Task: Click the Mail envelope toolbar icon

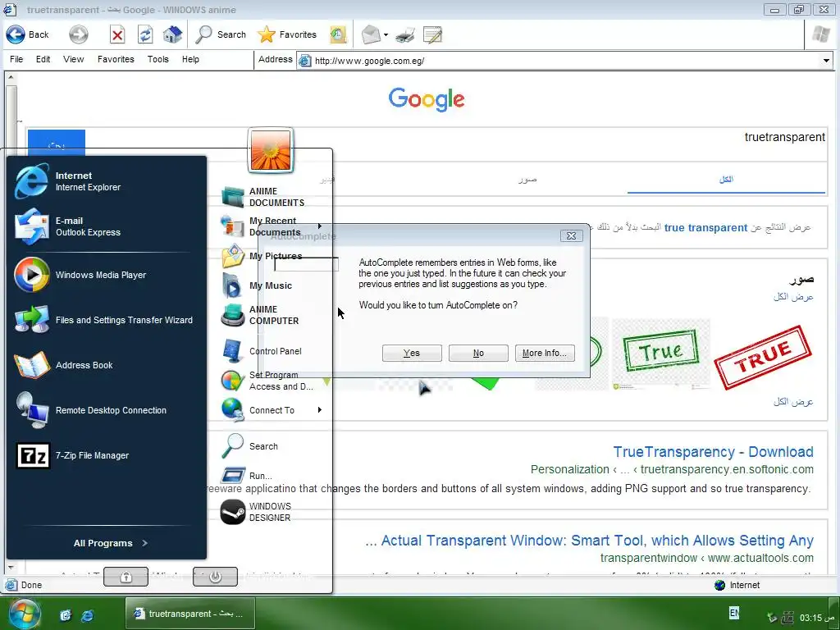Action: 371,35
